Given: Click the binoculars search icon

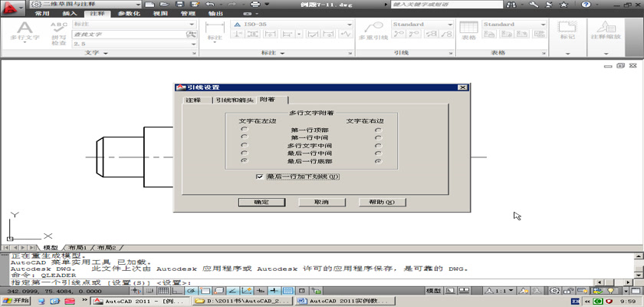Looking at the screenshot, I should (511, 5).
